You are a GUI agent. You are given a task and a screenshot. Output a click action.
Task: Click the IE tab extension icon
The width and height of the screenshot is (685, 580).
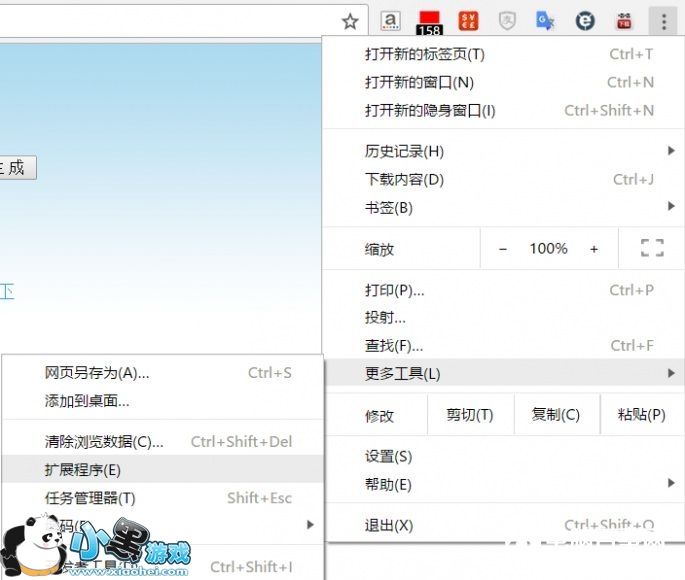click(x=585, y=21)
